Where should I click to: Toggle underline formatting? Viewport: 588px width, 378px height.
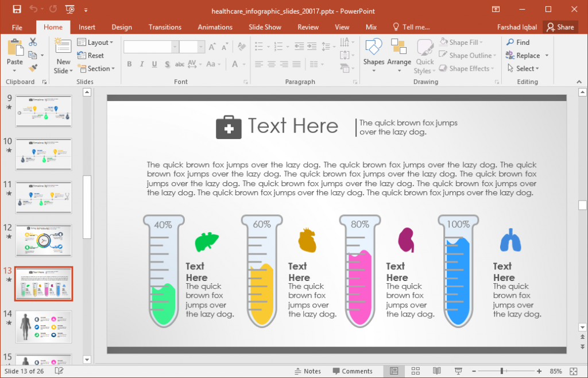[153, 64]
